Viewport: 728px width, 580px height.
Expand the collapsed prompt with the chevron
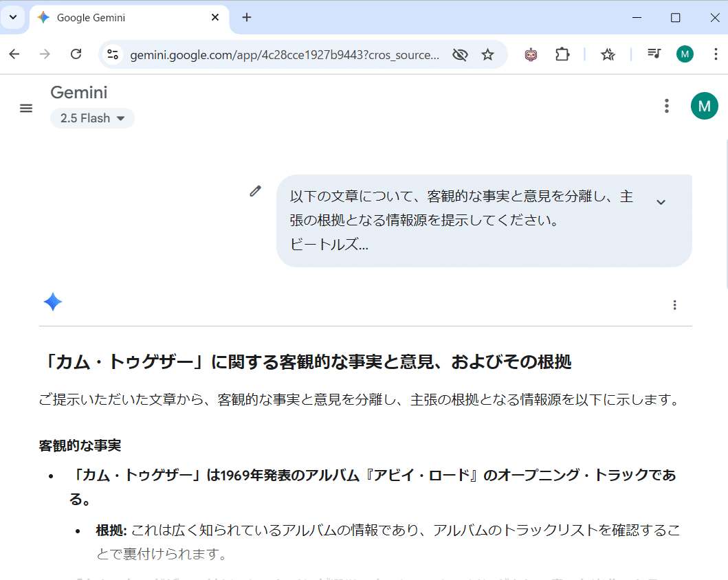point(661,201)
